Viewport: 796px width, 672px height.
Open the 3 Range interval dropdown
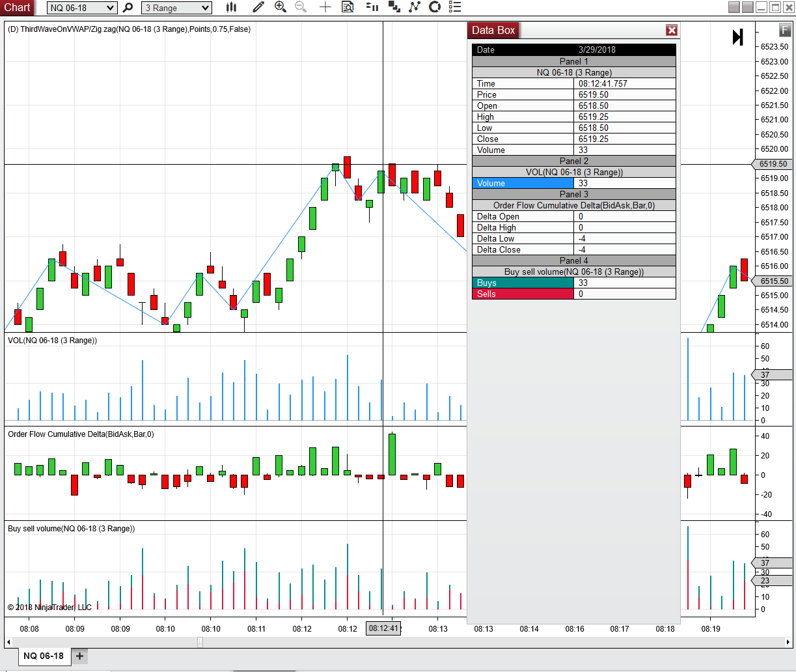(x=176, y=8)
